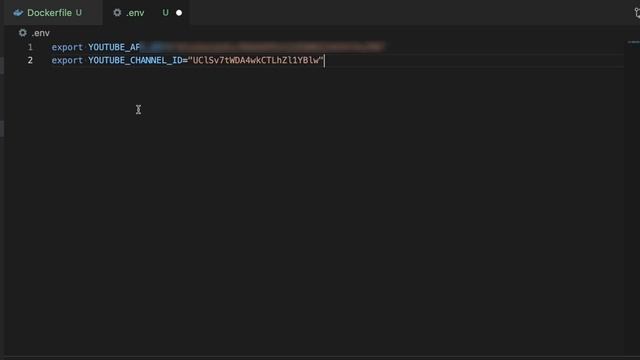
Task: Click the gear icon in the breadcrumb
Action: [22, 33]
